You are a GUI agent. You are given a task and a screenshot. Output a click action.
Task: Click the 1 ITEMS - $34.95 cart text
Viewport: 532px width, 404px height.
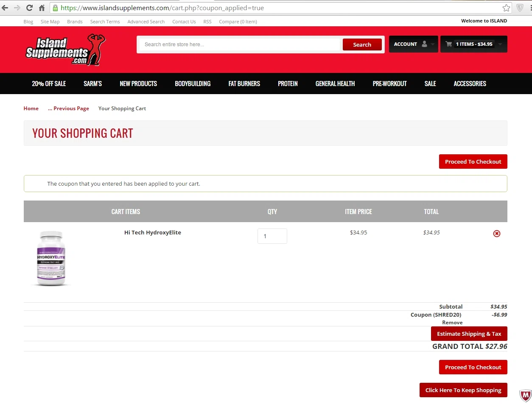click(474, 44)
